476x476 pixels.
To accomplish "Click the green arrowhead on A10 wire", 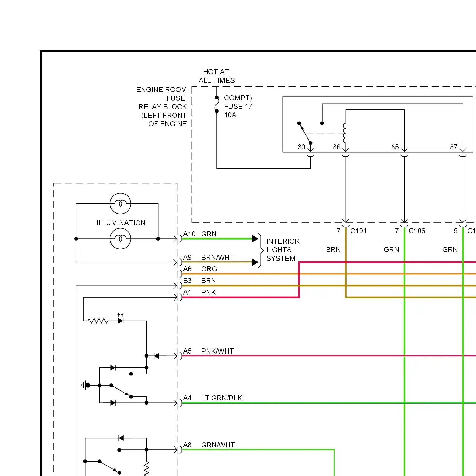I will pos(255,239).
